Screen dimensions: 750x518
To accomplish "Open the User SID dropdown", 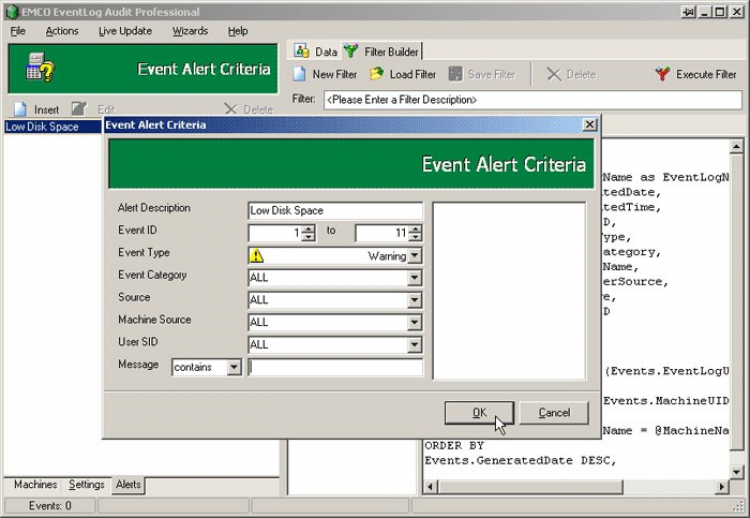I will tap(415, 345).
